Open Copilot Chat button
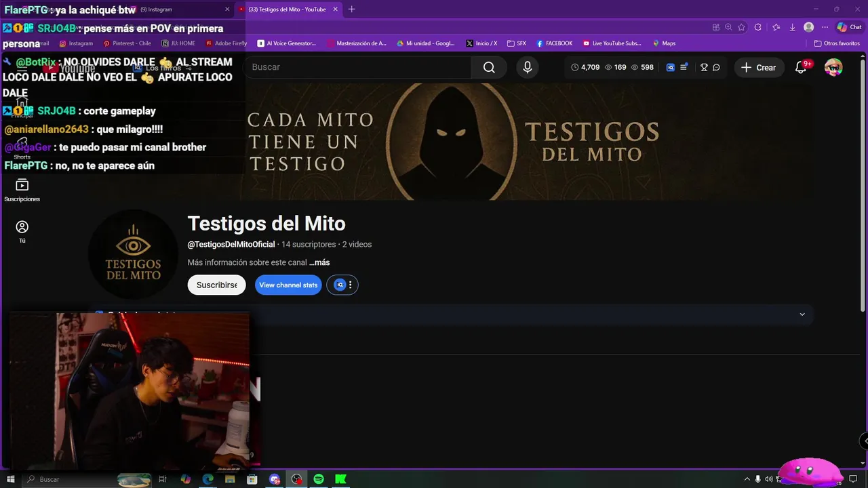Viewport: 868px width, 488px height. pyautogui.click(x=850, y=27)
